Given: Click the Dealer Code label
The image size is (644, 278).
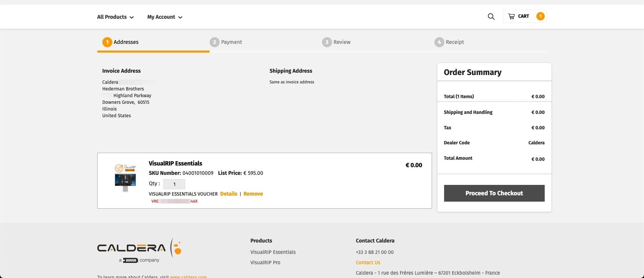Looking at the screenshot, I should [457, 143].
